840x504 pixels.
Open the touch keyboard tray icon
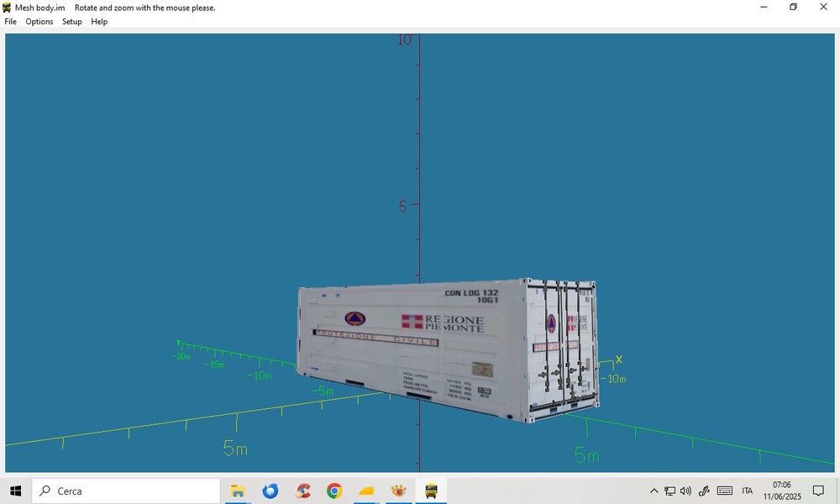[725, 491]
